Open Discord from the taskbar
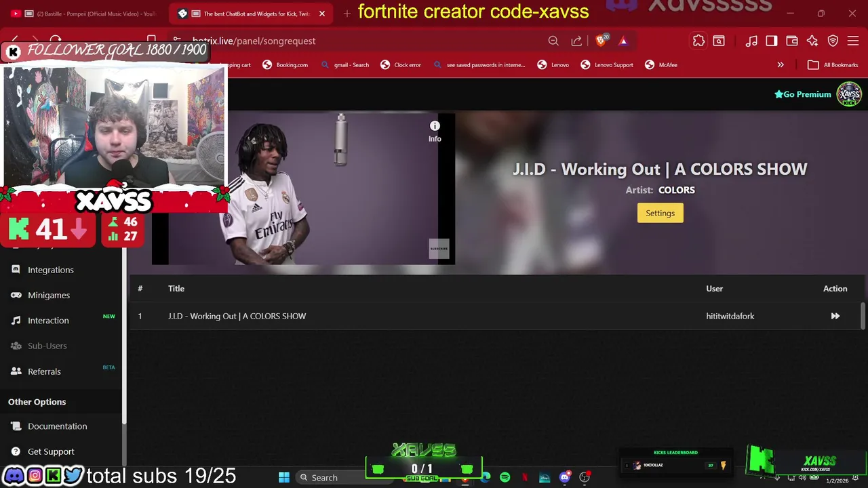Screen dimensions: 868x488 point(564,477)
